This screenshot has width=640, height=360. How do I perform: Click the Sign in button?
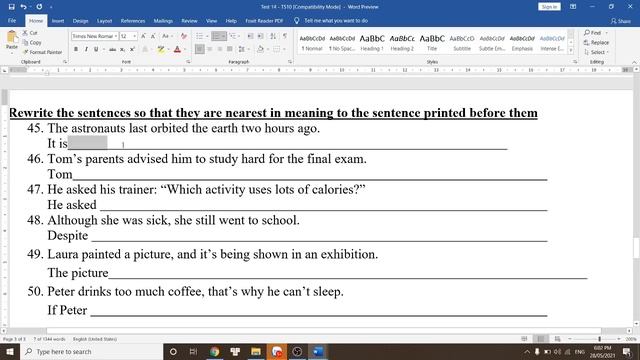coord(549,7)
